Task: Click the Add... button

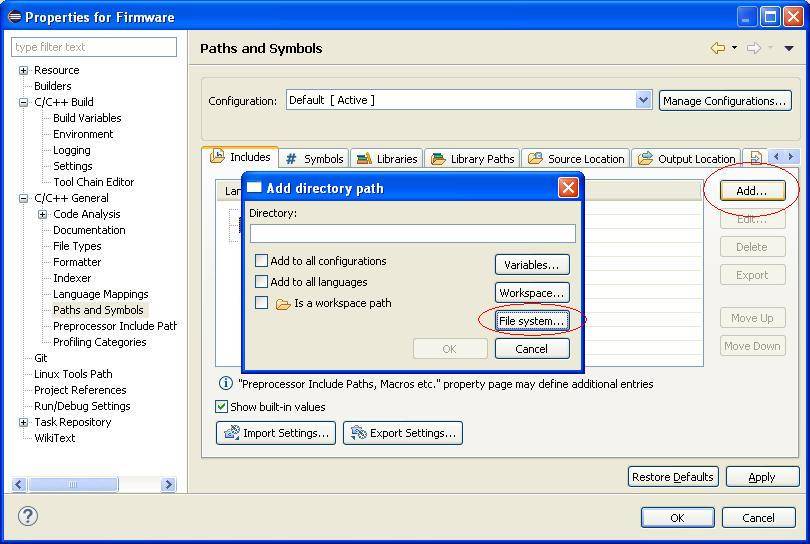Action: pyautogui.click(x=753, y=191)
